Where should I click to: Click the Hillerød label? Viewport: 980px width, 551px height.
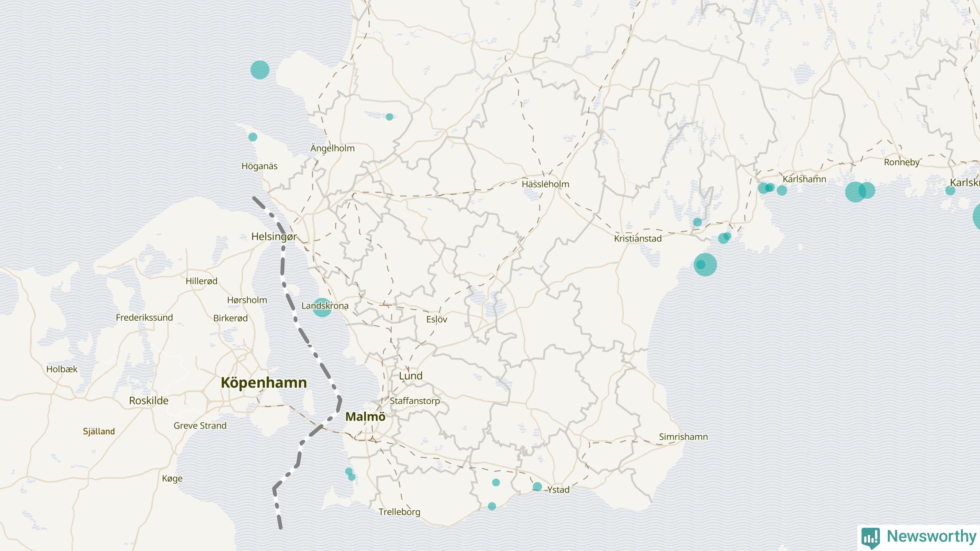click(x=201, y=281)
